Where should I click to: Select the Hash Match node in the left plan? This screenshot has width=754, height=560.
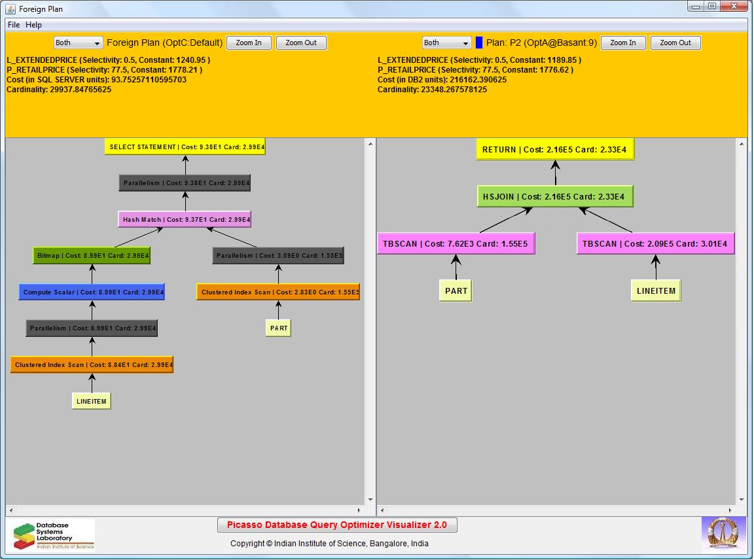(185, 220)
